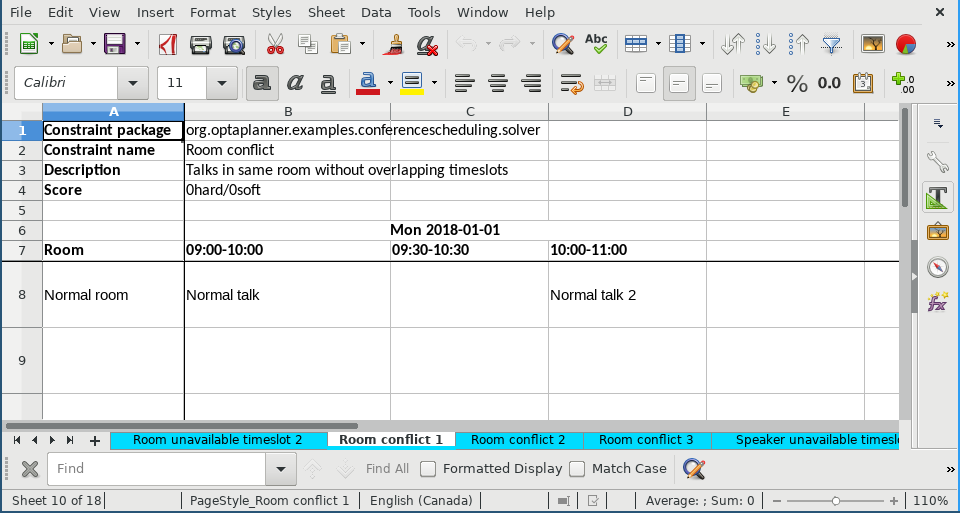Enable the Formatted Display checkbox

pyautogui.click(x=428, y=468)
